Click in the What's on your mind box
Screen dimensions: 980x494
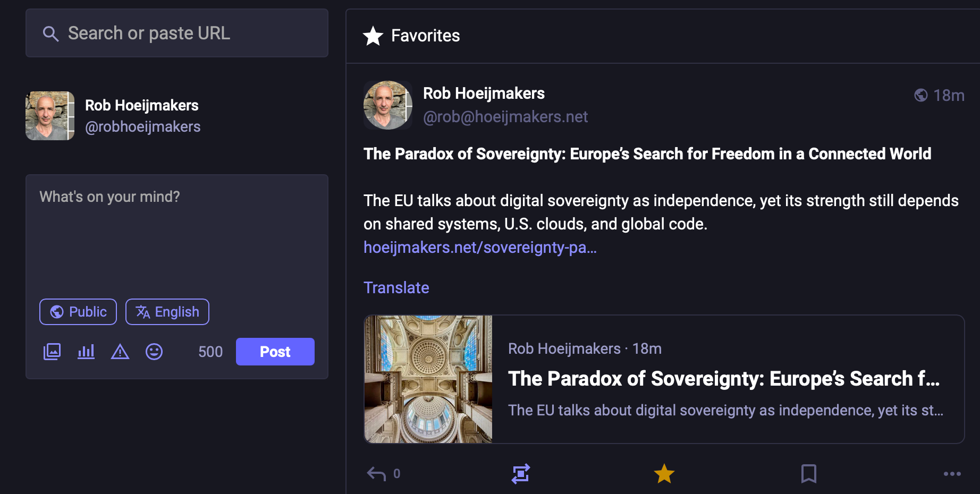tap(177, 234)
